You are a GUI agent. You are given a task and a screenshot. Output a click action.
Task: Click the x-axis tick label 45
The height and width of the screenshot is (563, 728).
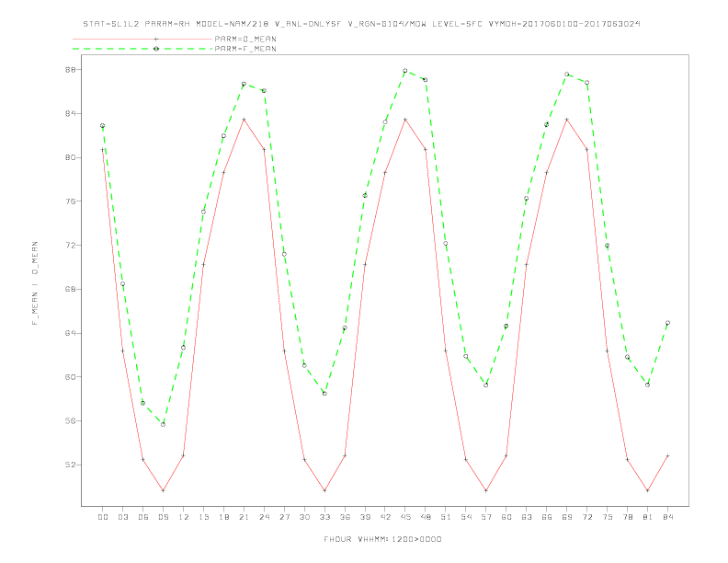click(405, 517)
